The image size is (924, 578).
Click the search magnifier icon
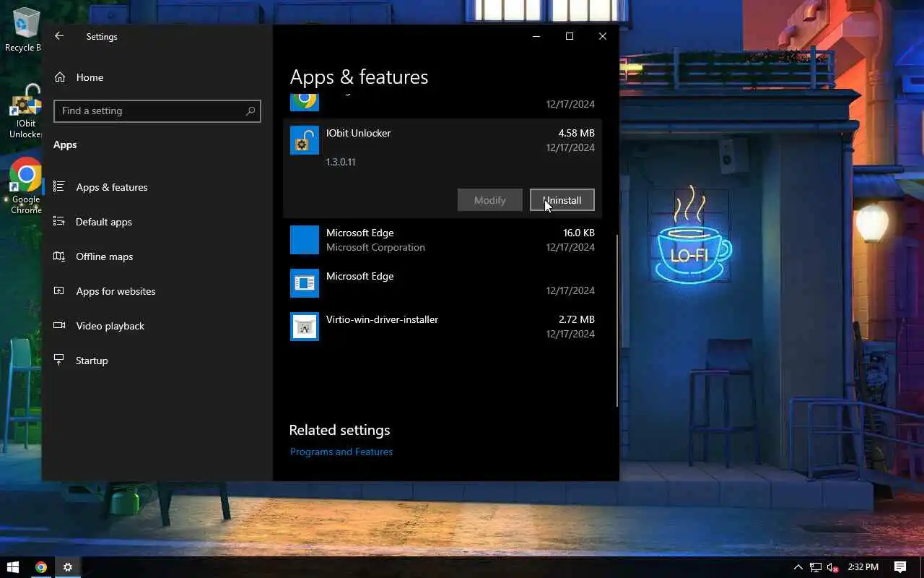250,111
